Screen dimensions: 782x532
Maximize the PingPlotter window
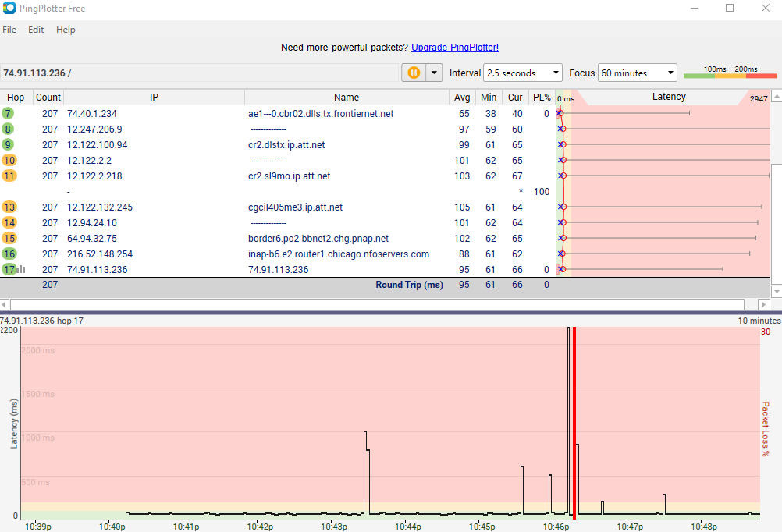pyautogui.click(x=730, y=8)
